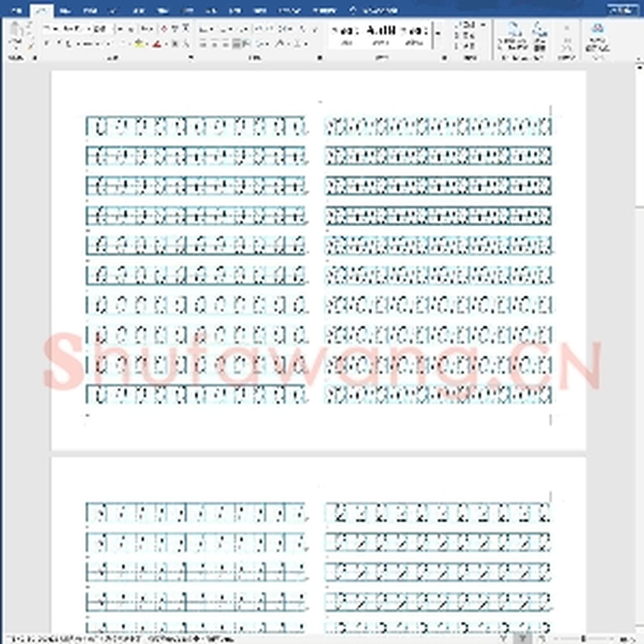Align text right with paragraph icon

pyautogui.click(x=225, y=43)
